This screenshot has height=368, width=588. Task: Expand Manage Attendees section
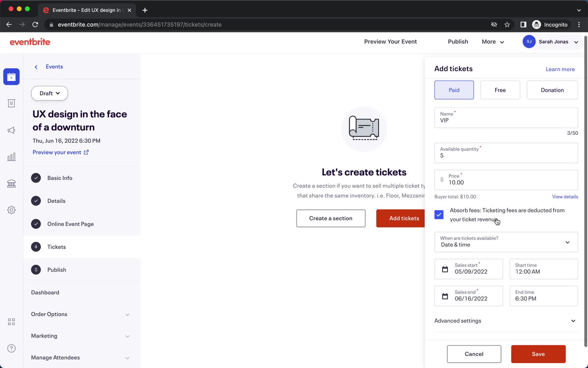click(x=81, y=358)
